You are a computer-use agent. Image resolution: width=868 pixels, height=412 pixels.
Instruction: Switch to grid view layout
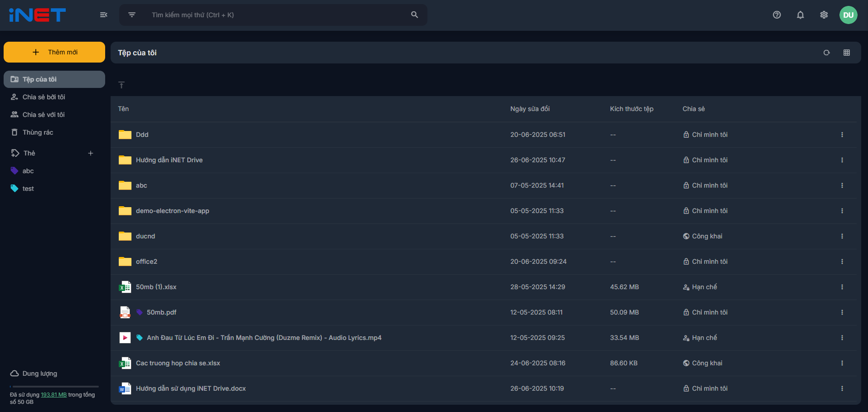click(x=847, y=53)
